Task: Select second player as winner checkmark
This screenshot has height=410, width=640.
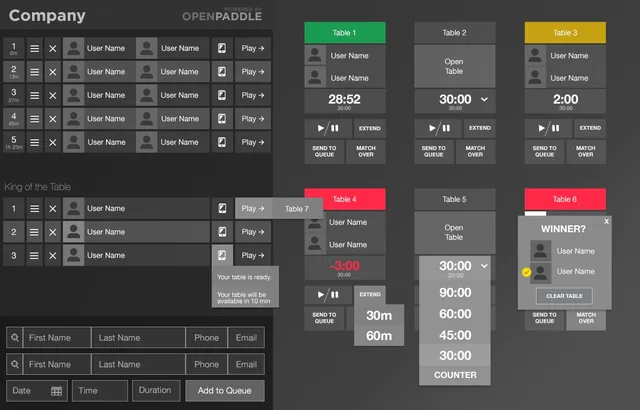Action: coord(527,272)
